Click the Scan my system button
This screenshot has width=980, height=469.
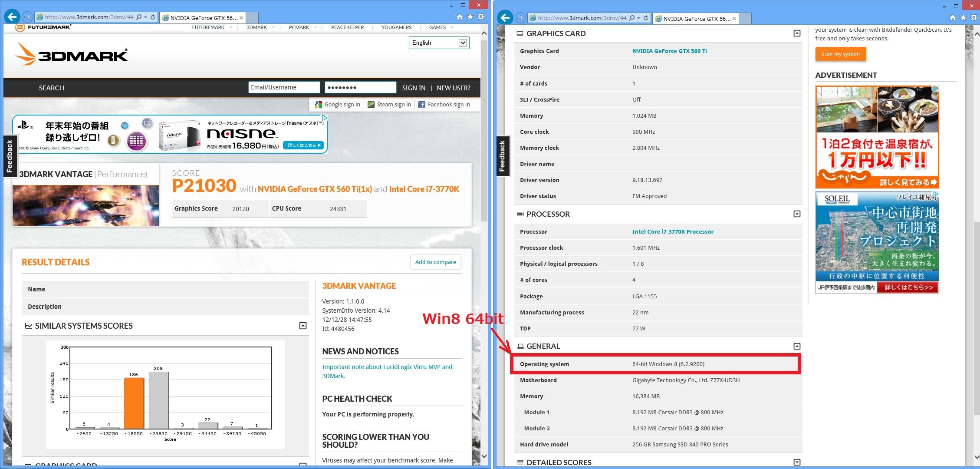tap(840, 54)
